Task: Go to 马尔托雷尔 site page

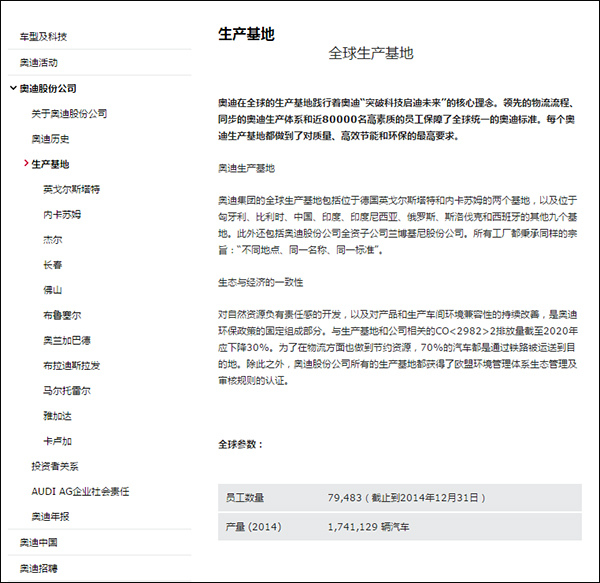Action: (x=66, y=391)
